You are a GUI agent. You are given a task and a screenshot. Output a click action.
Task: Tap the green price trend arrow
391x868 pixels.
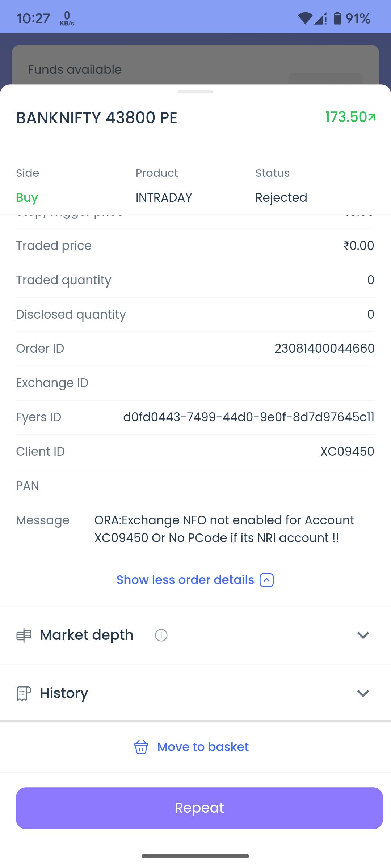(x=372, y=117)
